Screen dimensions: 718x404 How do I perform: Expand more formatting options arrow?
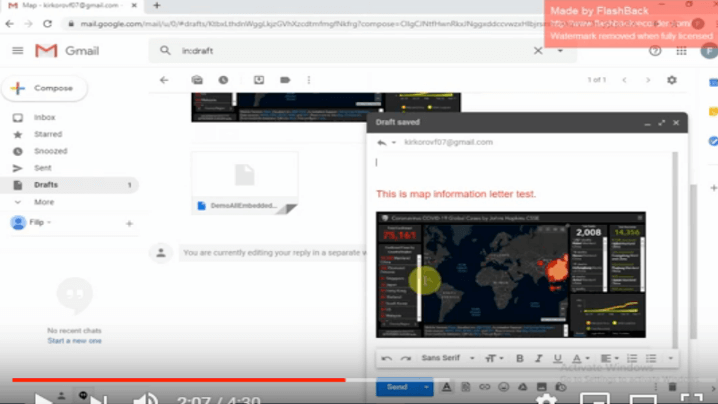671,359
